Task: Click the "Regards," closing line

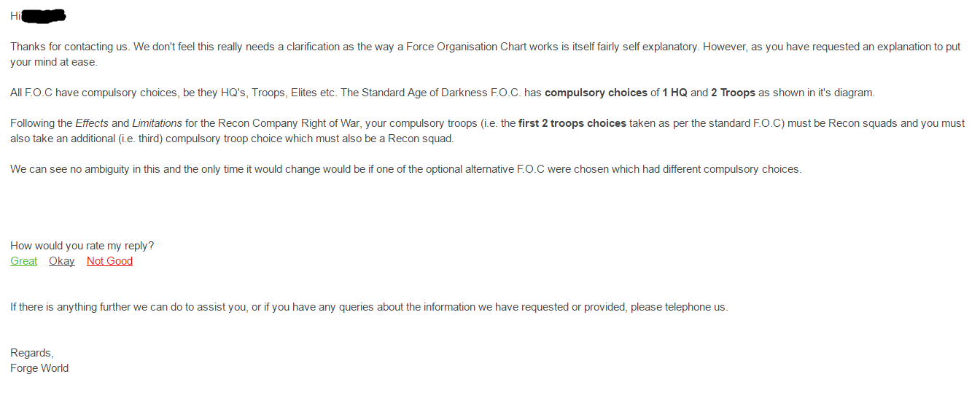Action: click(32, 353)
